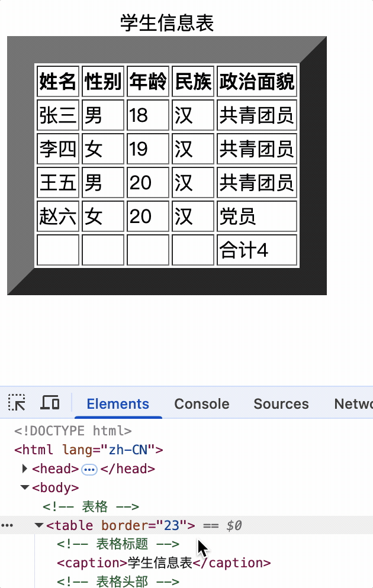
Task: Click the 合计4 total cell
Action: (257, 250)
